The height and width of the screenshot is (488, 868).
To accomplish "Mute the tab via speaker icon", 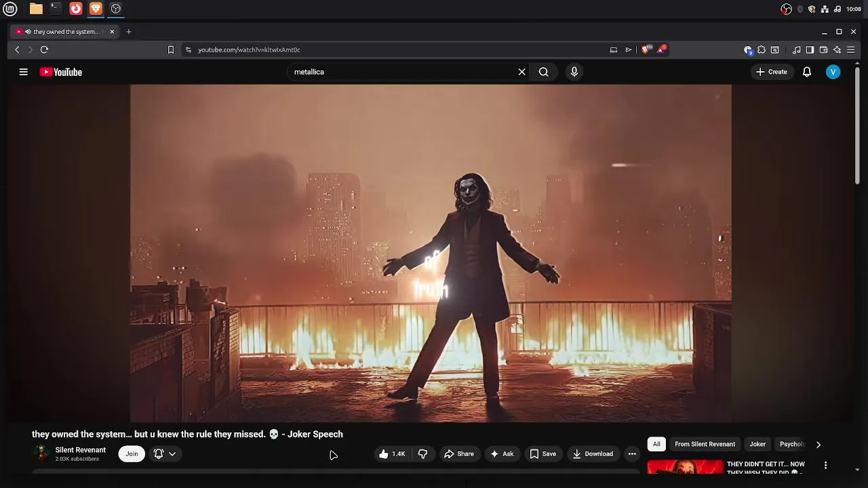I will coord(28,32).
